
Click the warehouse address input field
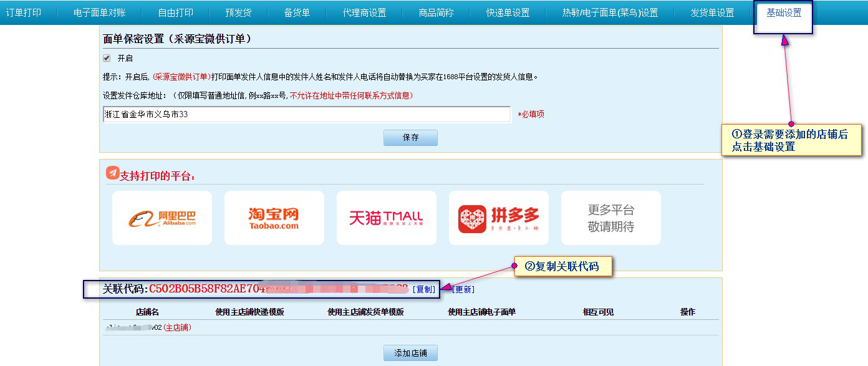(306, 115)
